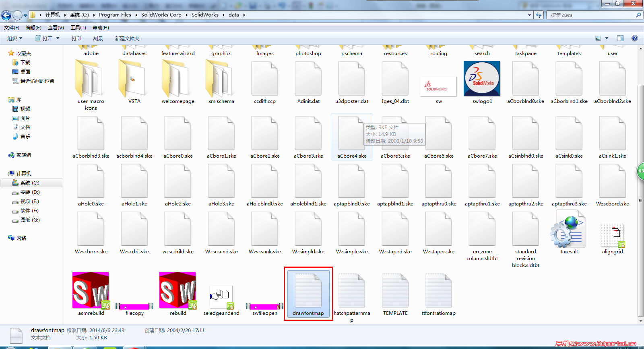Go to Program Files in address path
This screenshot has height=349, width=644.
click(115, 15)
